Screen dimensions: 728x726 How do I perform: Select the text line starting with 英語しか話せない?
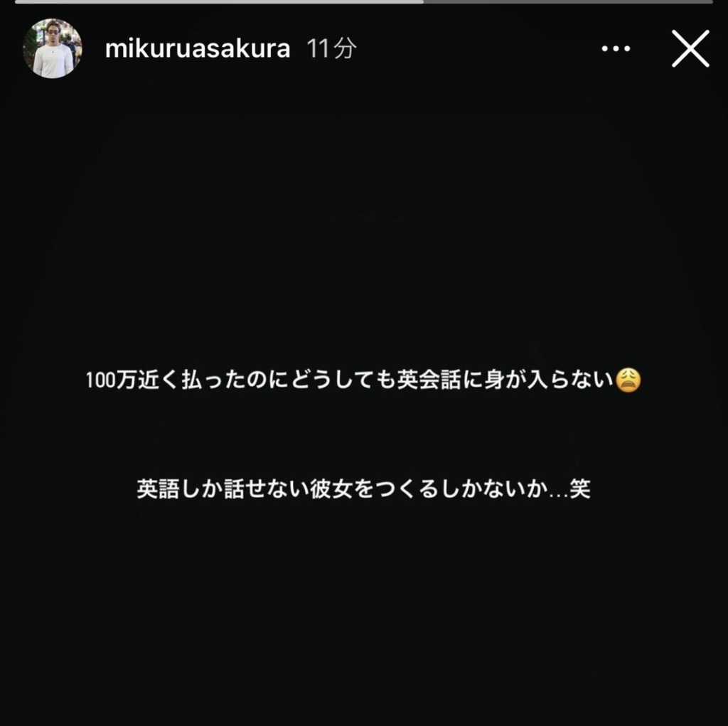(363, 489)
